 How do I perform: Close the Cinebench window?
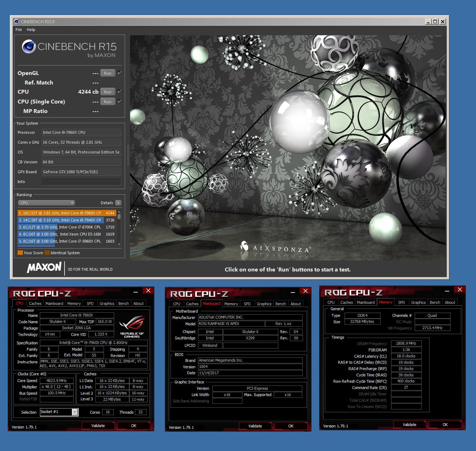443,21
